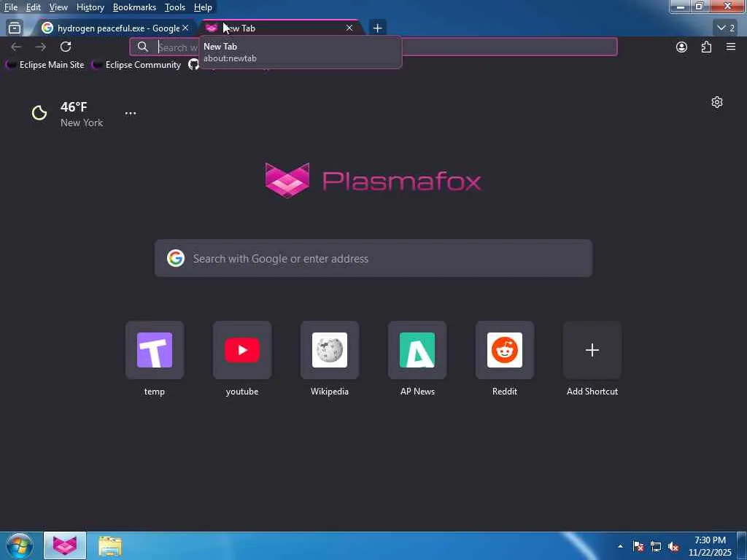This screenshot has width=747, height=560.
Task: Open the Tools menu
Action: coord(174,7)
